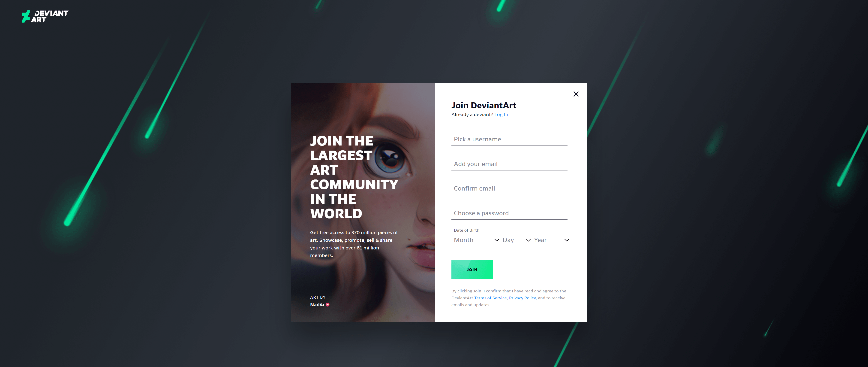Click the close dialog X icon
The height and width of the screenshot is (367, 868).
click(x=576, y=94)
